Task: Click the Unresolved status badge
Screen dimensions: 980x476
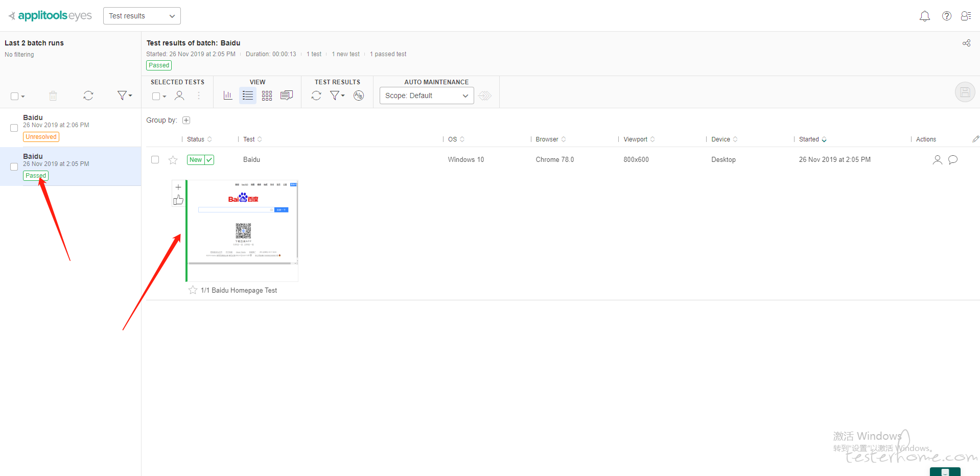Action: click(41, 137)
